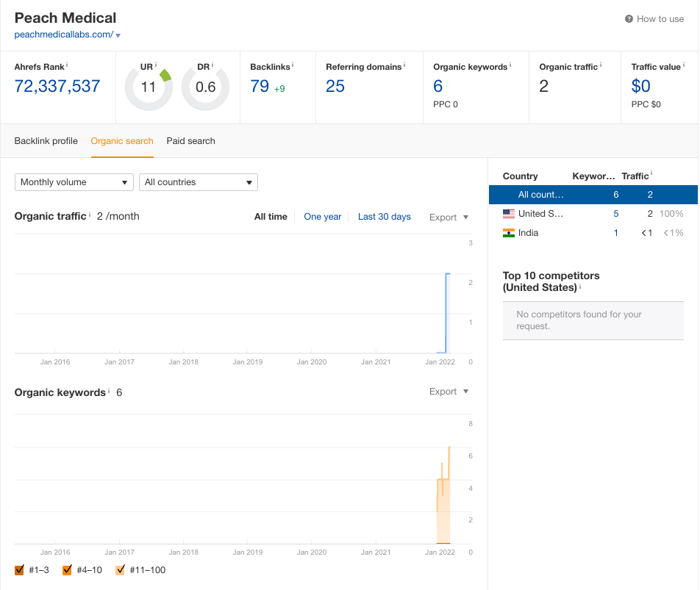Click the Organic keywords count 6
The image size is (700, 590).
[x=438, y=86]
